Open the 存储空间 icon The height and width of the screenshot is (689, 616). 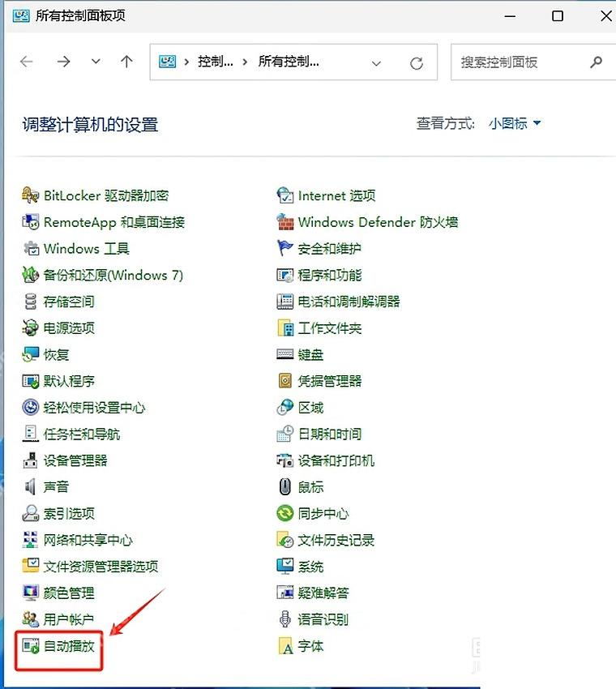tap(30, 302)
